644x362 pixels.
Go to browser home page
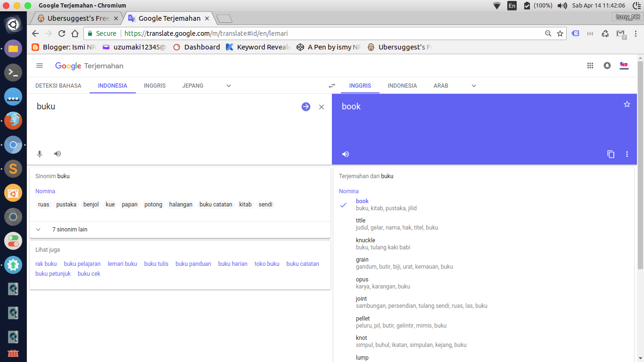click(x=75, y=33)
